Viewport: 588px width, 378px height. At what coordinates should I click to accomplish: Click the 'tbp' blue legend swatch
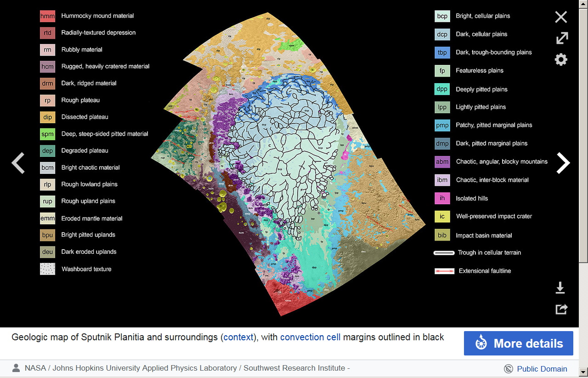(442, 52)
